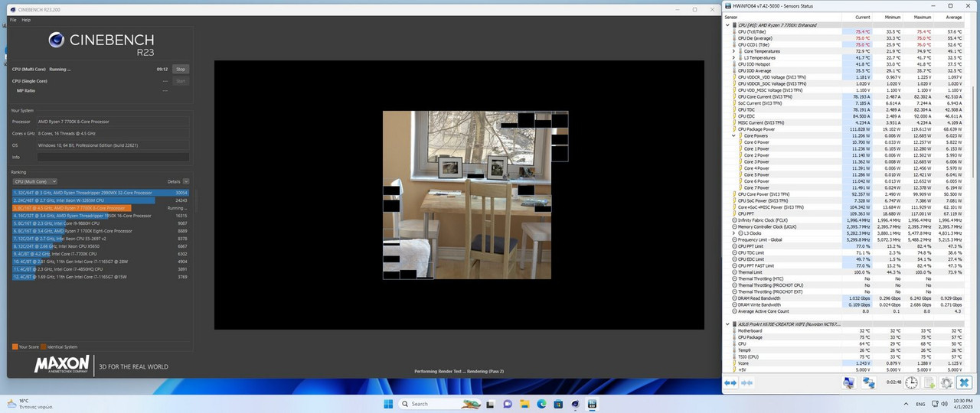Image resolution: width=980 pixels, height=413 pixels.
Task: Close HWiNFO sensors with blue X
Action: pyautogui.click(x=965, y=382)
